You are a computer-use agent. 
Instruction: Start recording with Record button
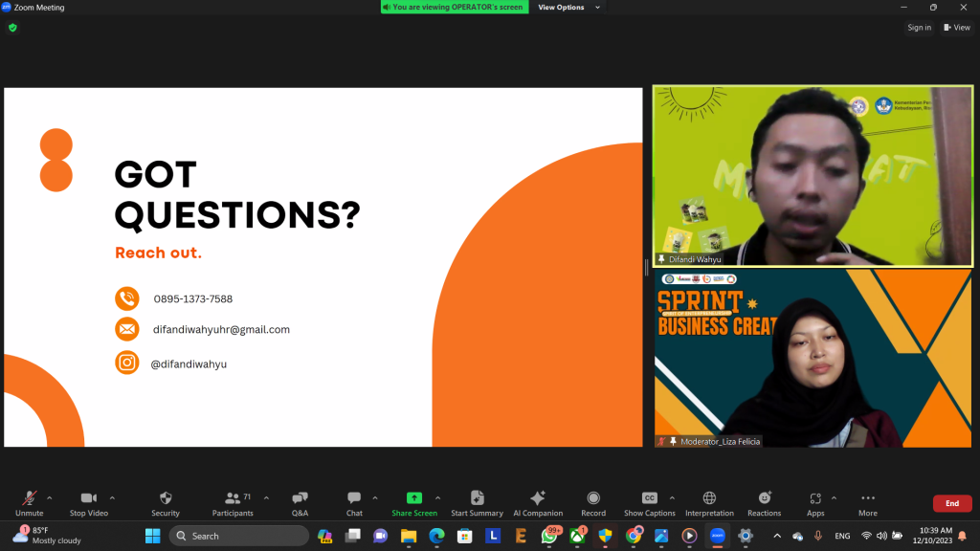coord(593,503)
